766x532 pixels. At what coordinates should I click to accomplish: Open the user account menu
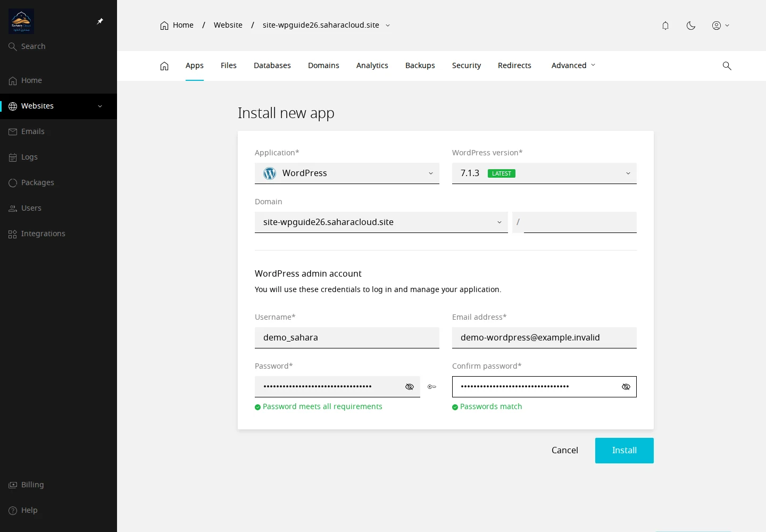(721, 26)
